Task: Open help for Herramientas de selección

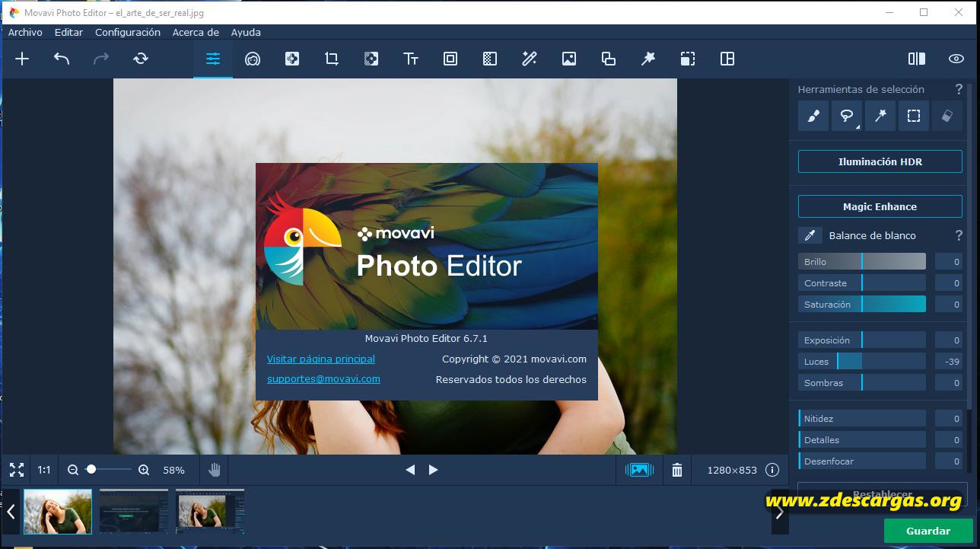Action: pos(959,89)
